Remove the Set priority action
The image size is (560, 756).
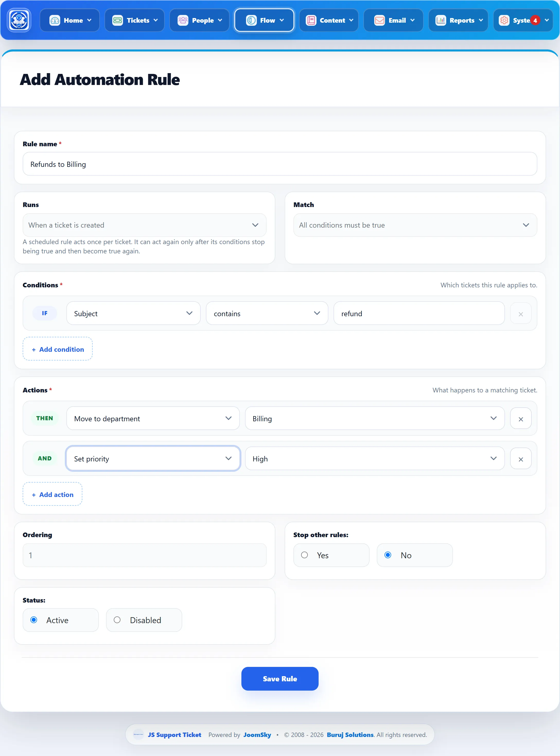pyautogui.click(x=521, y=459)
